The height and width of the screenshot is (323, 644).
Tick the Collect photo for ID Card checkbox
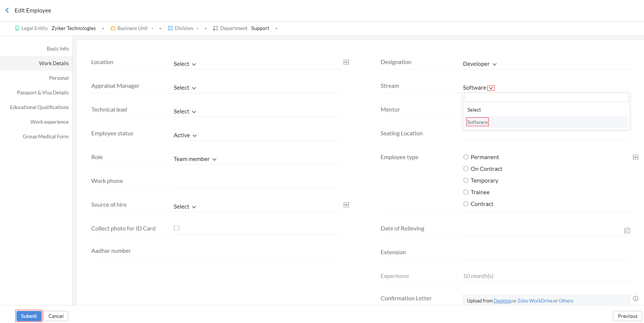point(177,228)
